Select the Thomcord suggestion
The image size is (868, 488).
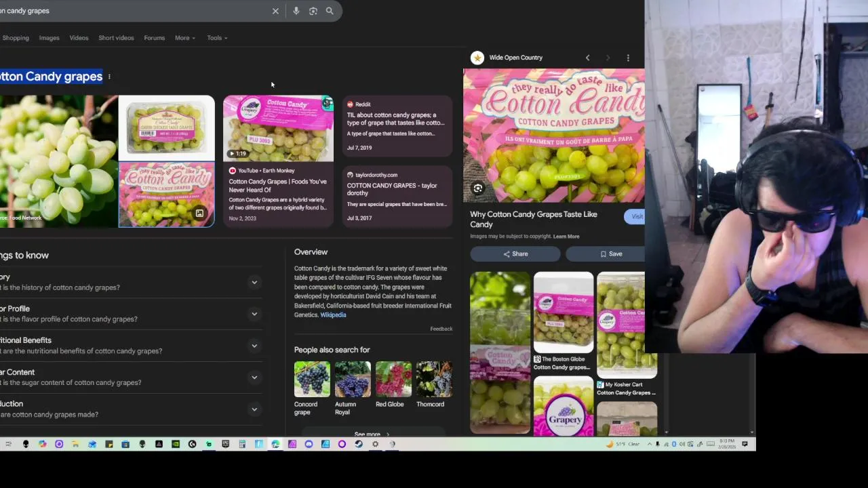point(434,384)
